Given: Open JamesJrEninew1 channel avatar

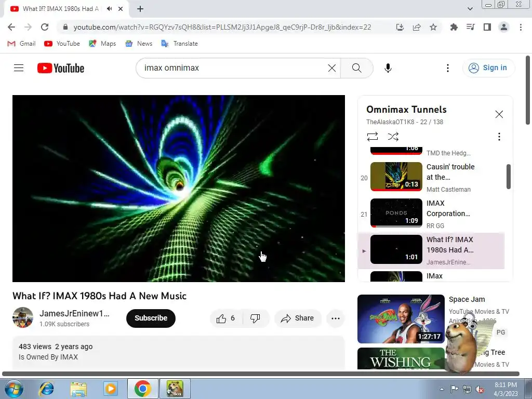Looking at the screenshot, I should pyautogui.click(x=23, y=317).
